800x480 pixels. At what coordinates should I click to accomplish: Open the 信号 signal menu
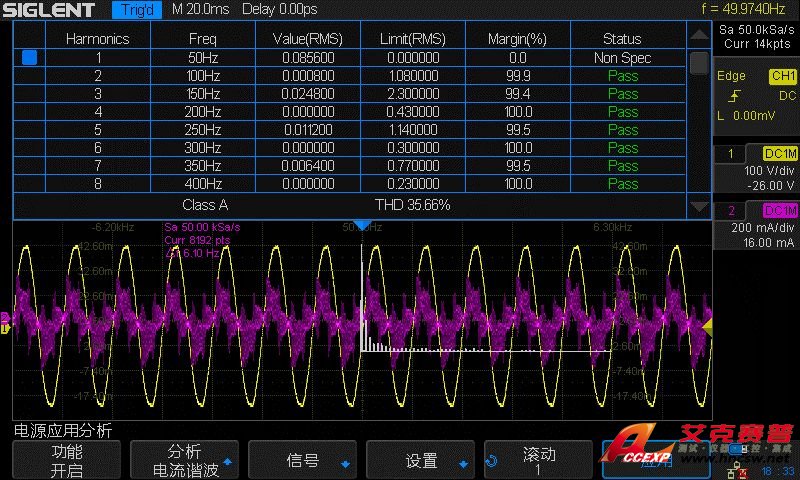click(x=303, y=461)
